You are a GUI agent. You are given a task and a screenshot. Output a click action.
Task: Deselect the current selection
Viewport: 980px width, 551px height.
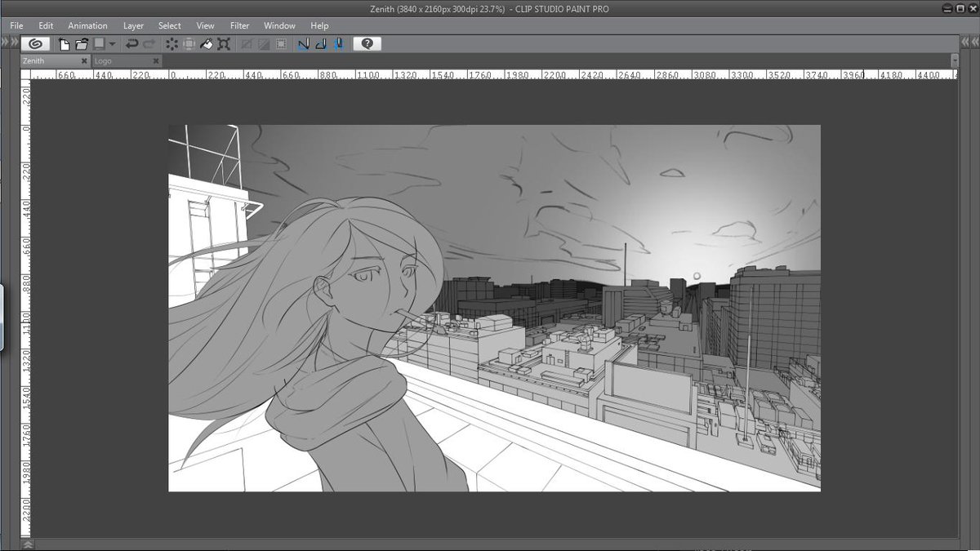[172, 44]
